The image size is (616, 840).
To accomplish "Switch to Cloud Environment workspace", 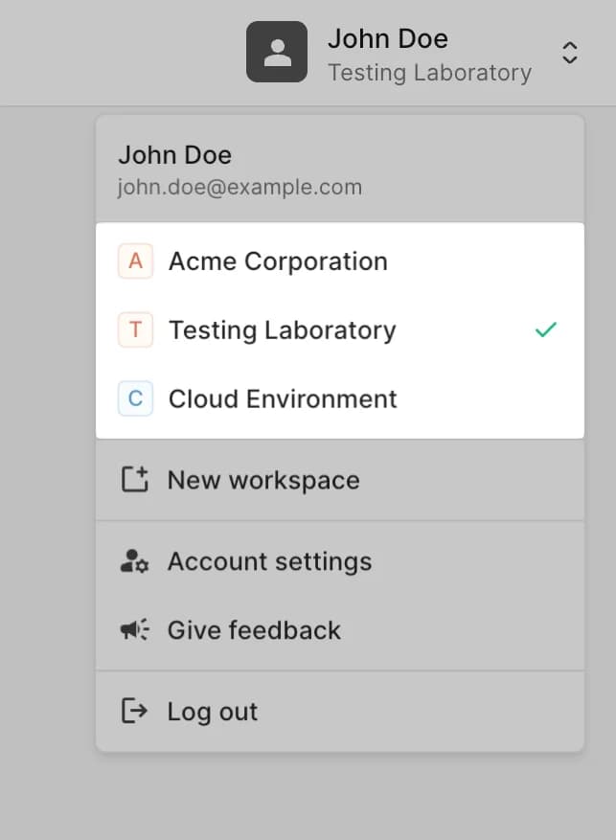I will click(x=339, y=398).
